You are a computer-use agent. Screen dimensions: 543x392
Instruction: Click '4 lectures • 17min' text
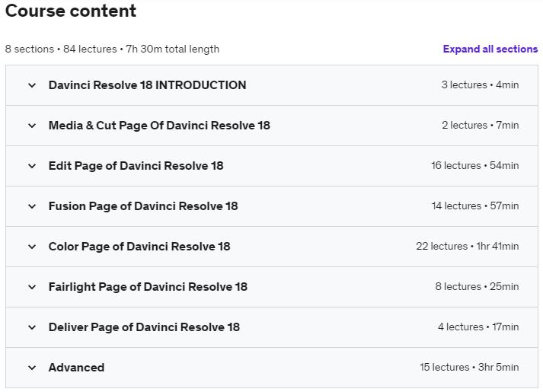point(478,327)
